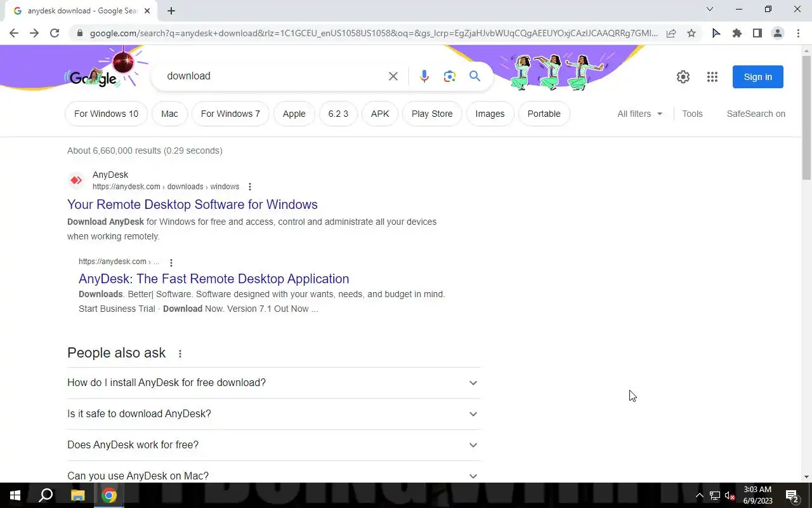Click the Google Doodle logo
This screenshot has height=508, width=812.
point(94,77)
